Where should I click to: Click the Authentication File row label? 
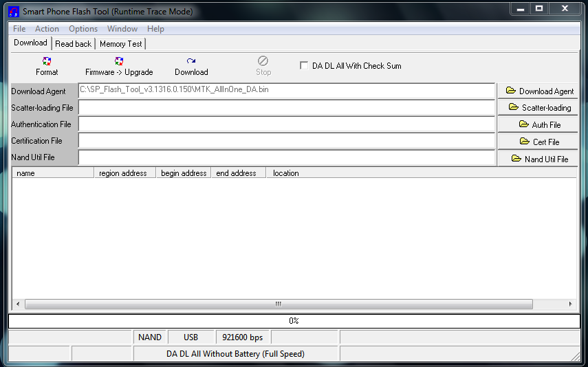41,124
